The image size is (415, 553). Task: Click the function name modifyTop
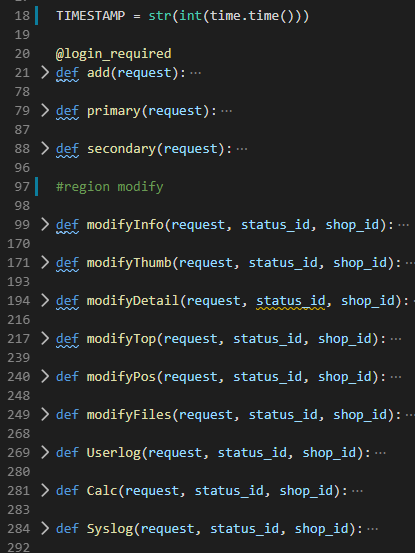[x=122, y=339]
